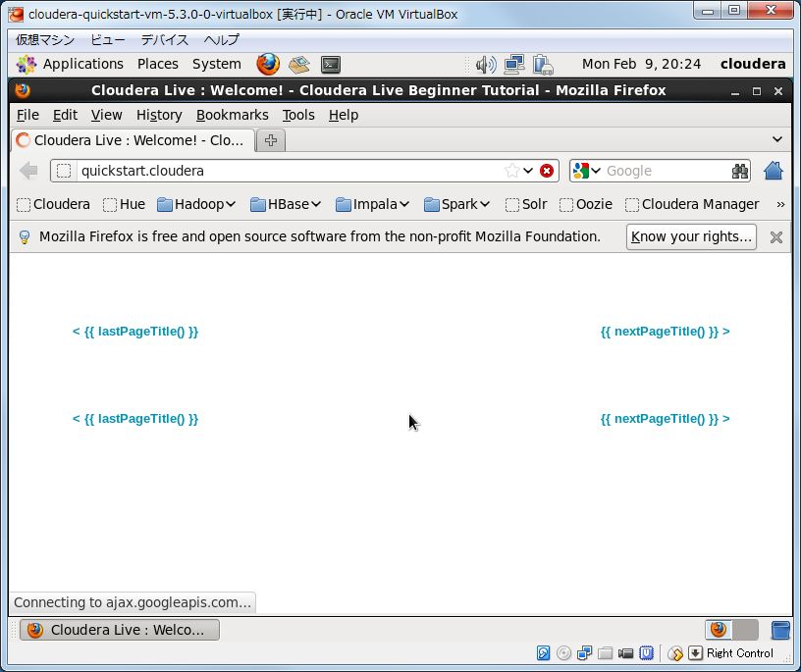Open the Solr bookmark
Screen dimensions: 801x672
coord(526,204)
